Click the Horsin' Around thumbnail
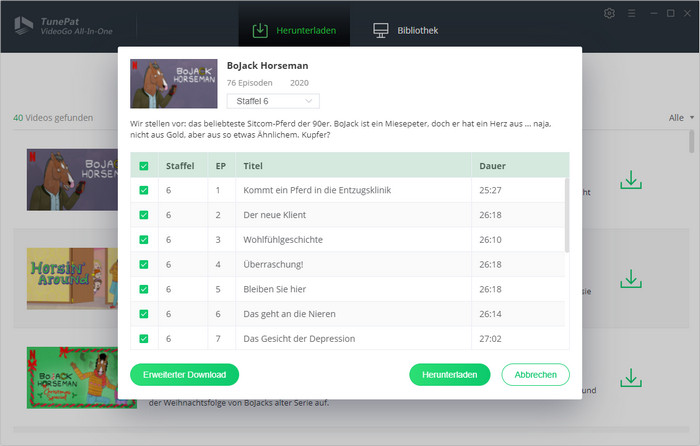 (x=72, y=279)
